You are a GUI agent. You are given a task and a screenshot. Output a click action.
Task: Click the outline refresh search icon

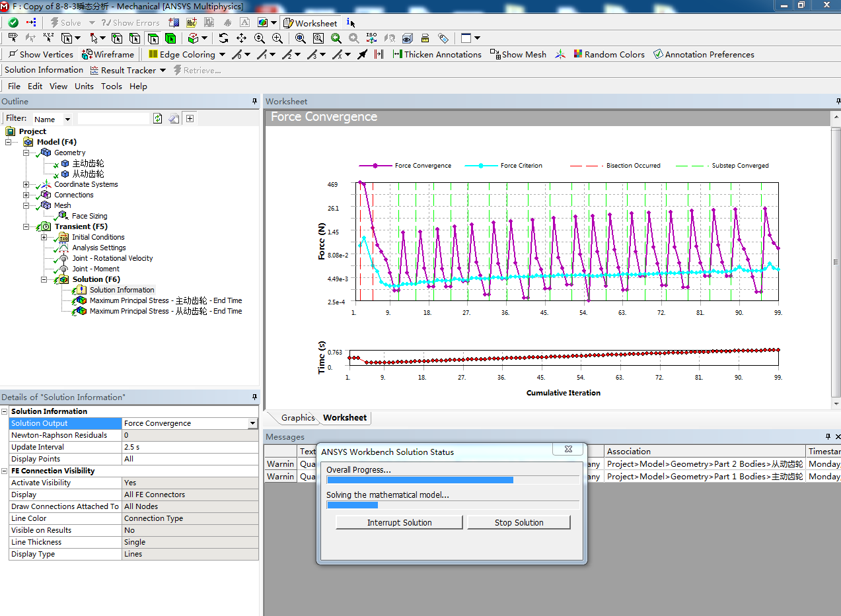(157, 119)
